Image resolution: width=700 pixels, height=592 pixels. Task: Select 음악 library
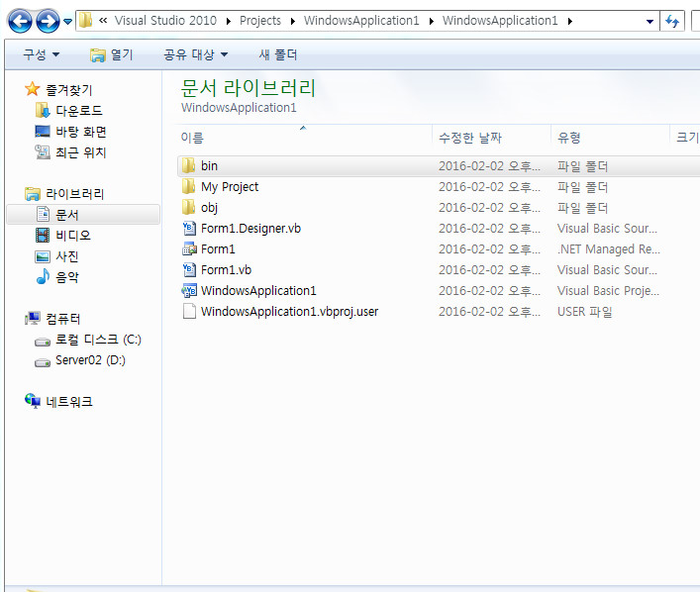[x=67, y=277]
